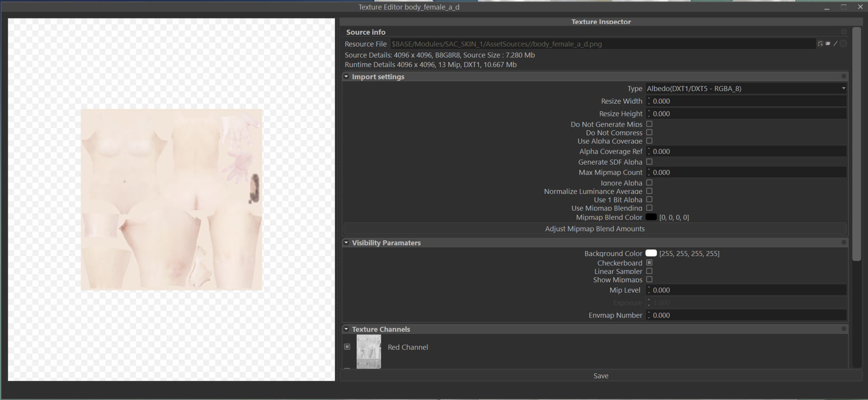Screen dimensions: 868x400
Task: Click the dot icon on Texture Channels header
Action: point(844,329)
